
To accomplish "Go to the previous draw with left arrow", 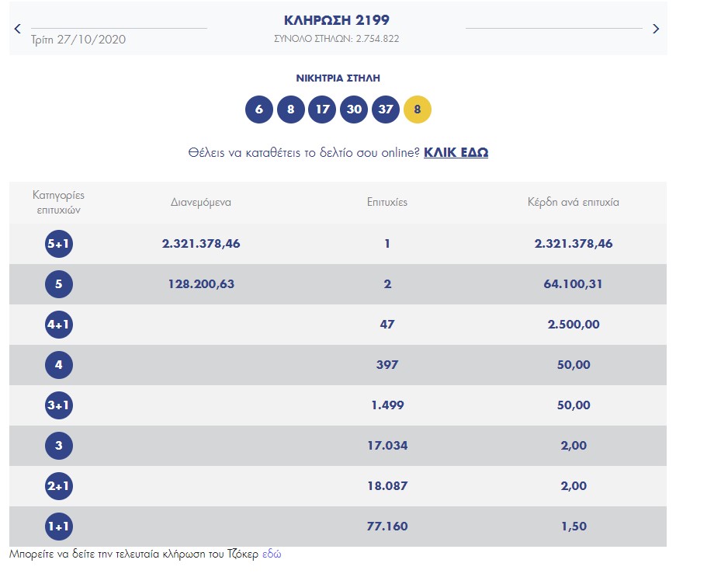I will click(18, 29).
